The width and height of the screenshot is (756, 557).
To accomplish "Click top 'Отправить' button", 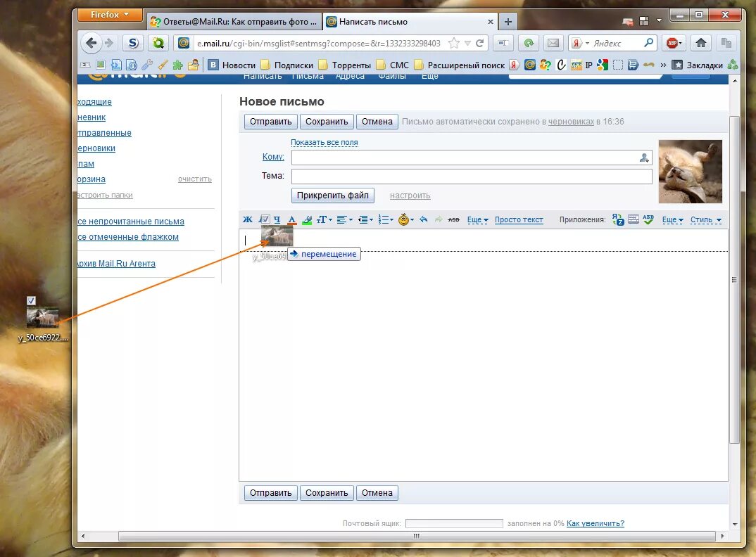I will click(270, 122).
